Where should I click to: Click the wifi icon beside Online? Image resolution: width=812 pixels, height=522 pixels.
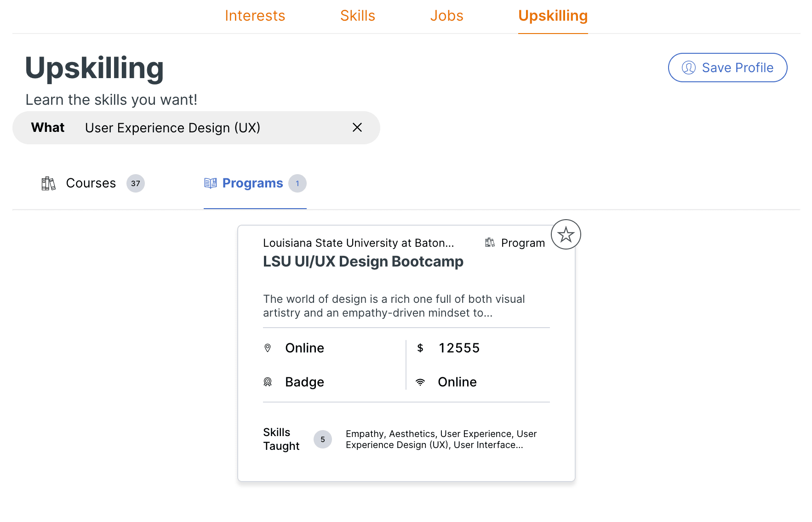[420, 382]
